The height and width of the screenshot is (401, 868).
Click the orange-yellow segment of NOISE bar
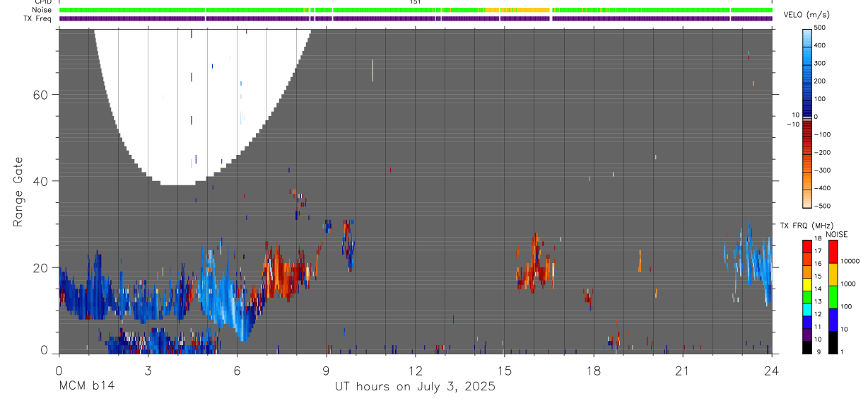tap(833, 274)
